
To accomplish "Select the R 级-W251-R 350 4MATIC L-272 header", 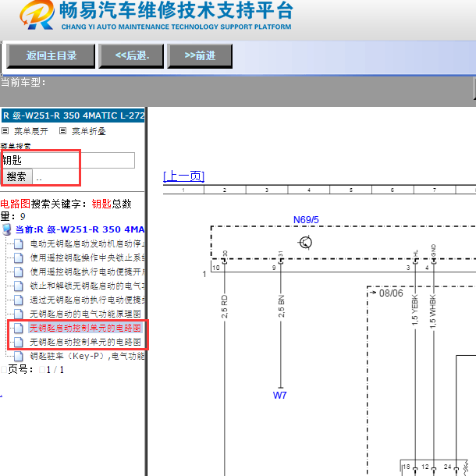I will [x=73, y=115].
